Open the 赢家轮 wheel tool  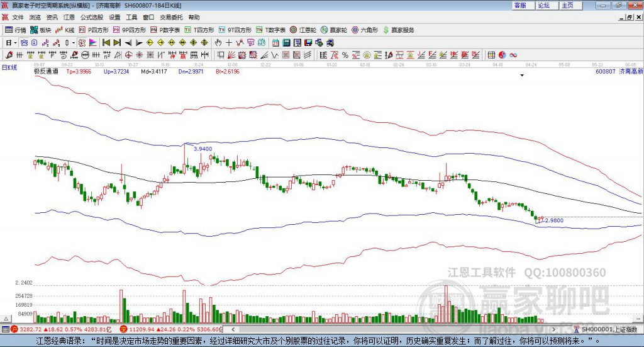tap(334, 30)
